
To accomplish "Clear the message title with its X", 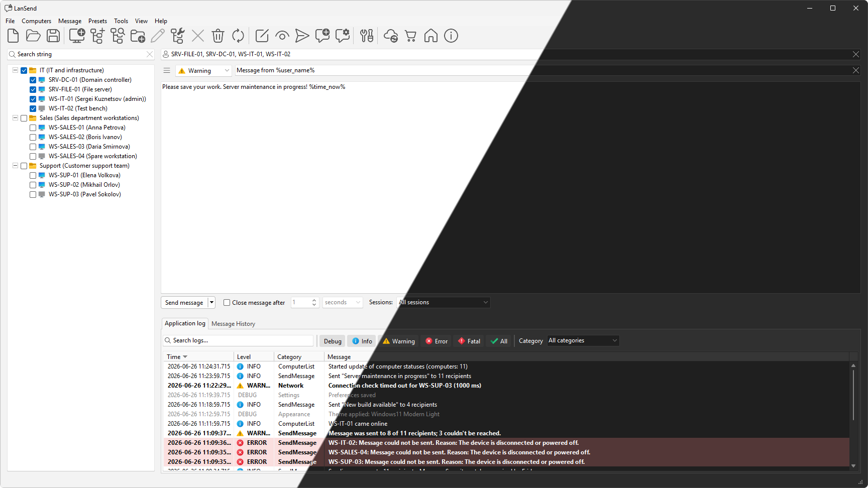I will (x=856, y=70).
